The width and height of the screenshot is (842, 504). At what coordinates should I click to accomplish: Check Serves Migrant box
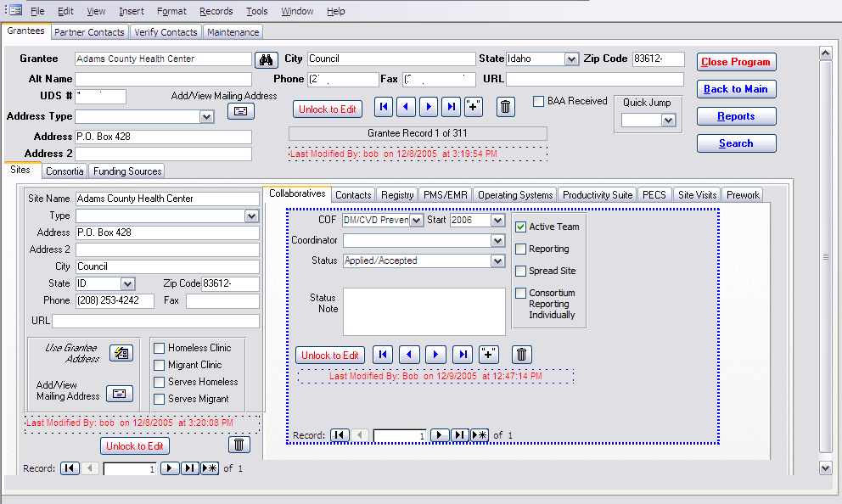[159, 400]
